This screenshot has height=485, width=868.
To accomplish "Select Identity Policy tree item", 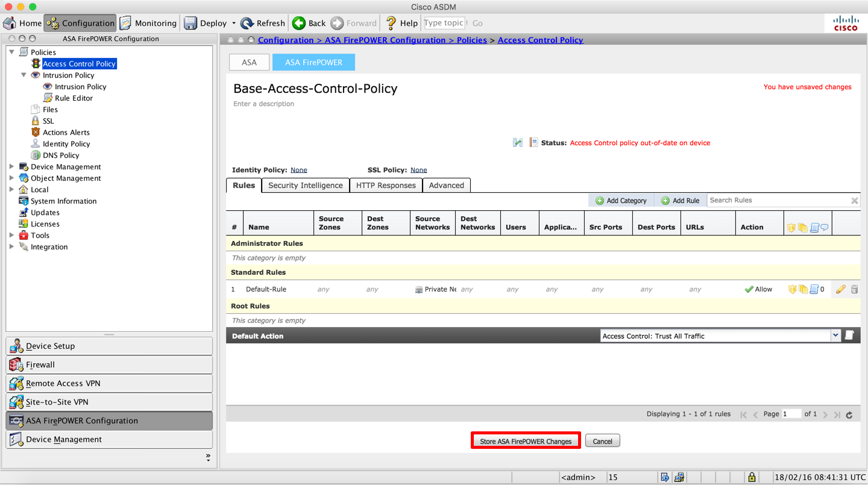I will tap(66, 143).
